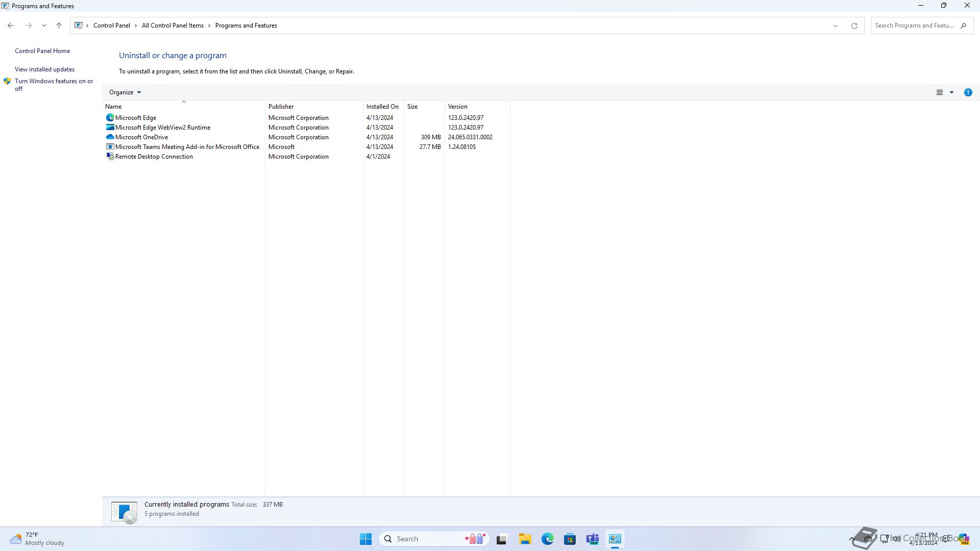Click version 1.24.08105 cell

coord(462,147)
